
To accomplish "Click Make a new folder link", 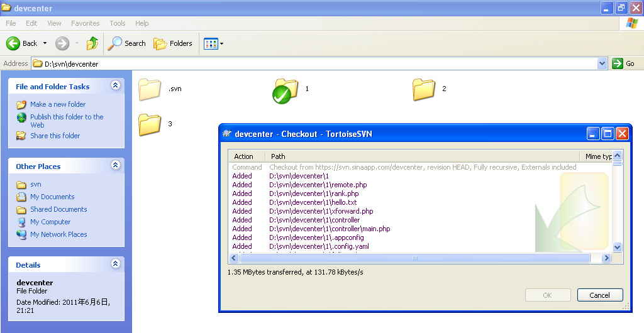I will tap(58, 104).
